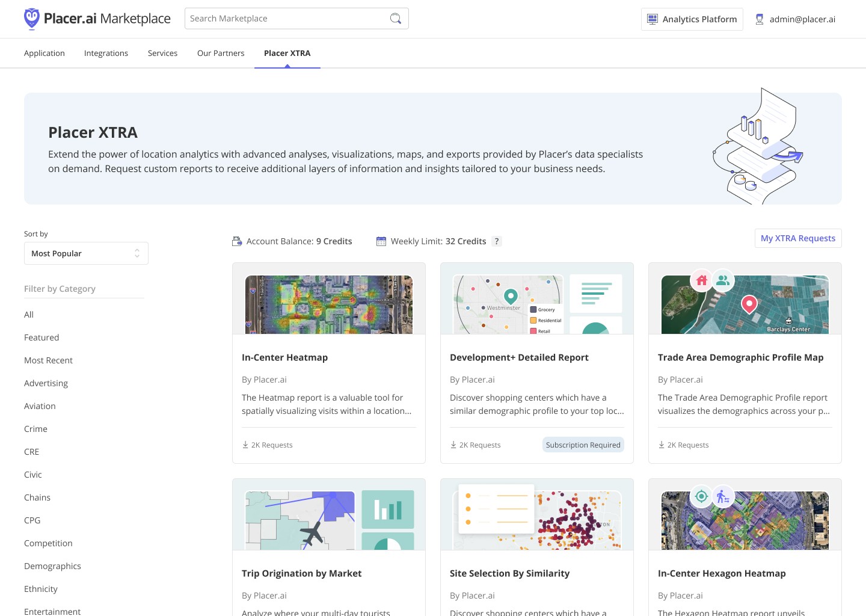Open the Our Partners tab

click(x=221, y=53)
